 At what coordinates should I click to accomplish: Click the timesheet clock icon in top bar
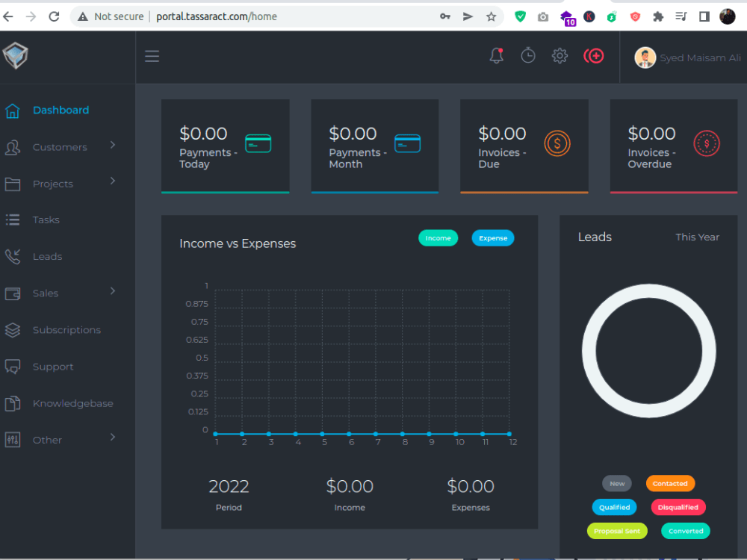click(528, 55)
